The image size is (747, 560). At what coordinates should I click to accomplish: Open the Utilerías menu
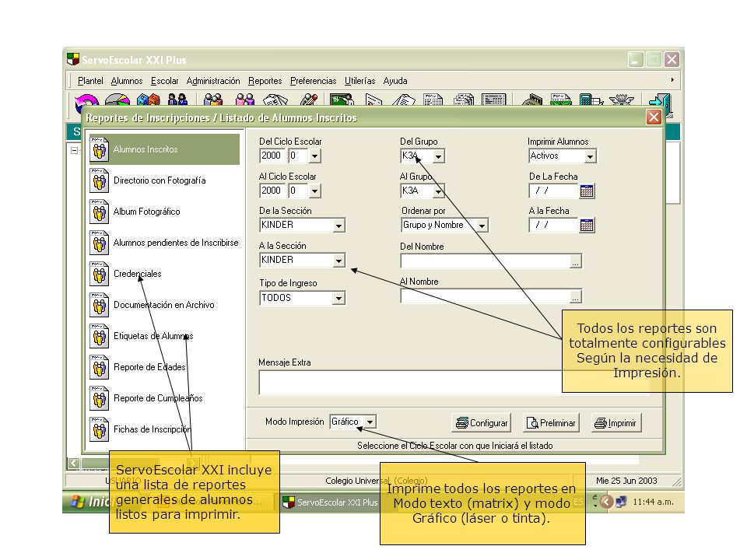[x=359, y=81]
